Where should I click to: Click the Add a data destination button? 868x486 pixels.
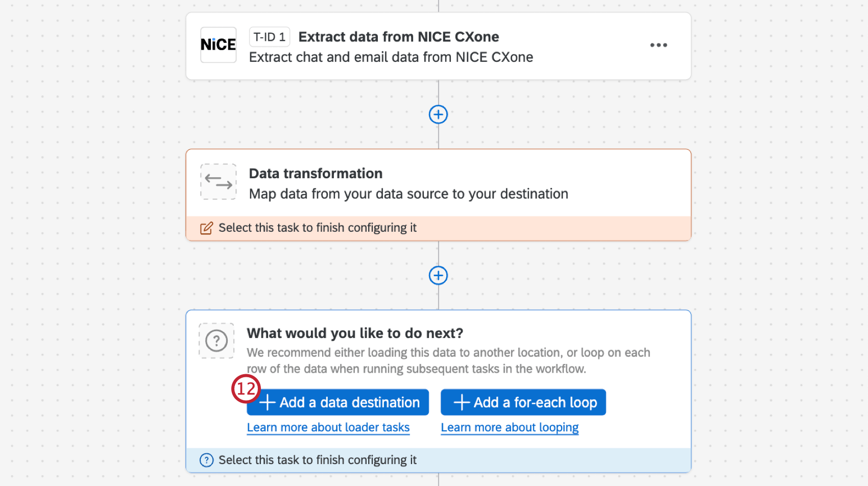coord(337,402)
